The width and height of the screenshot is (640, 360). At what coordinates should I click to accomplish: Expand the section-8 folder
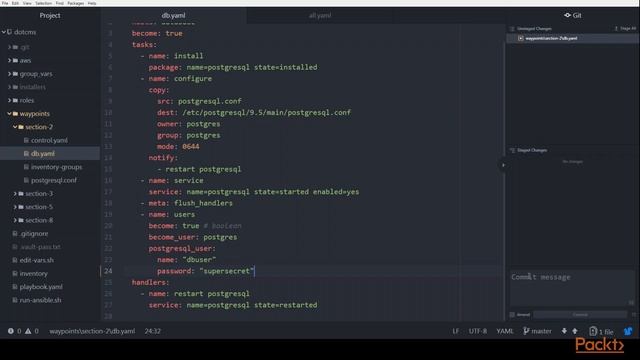coord(15,220)
